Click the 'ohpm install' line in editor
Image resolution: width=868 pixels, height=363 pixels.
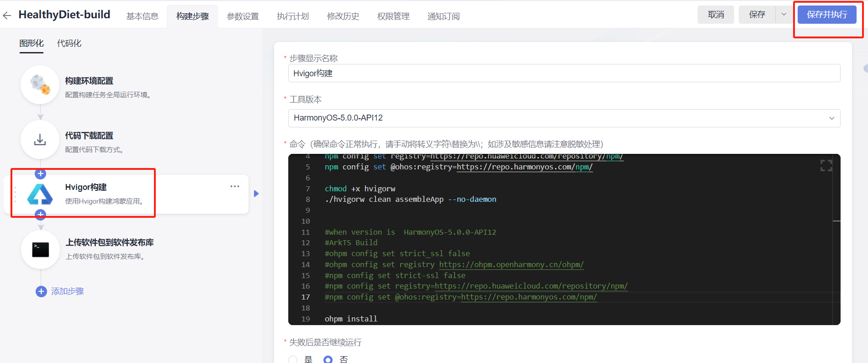(x=351, y=319)
